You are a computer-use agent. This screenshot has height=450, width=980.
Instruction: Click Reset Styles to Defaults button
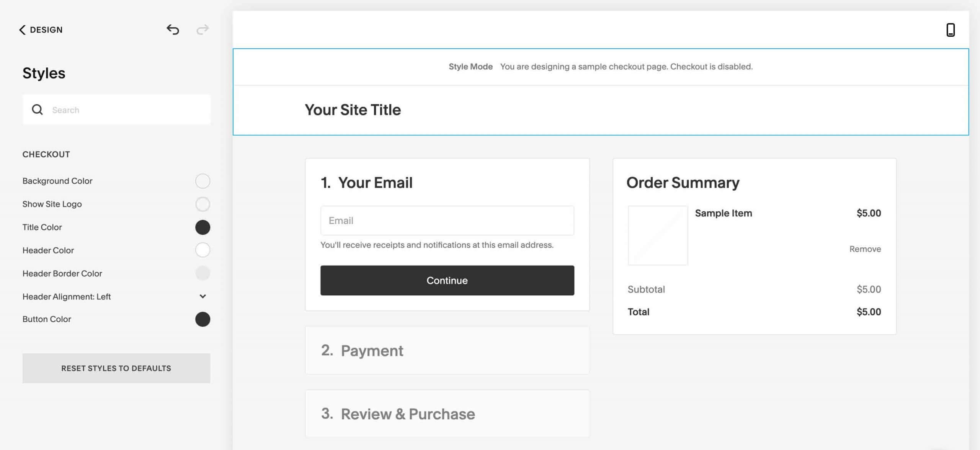[x=116, y=368]
